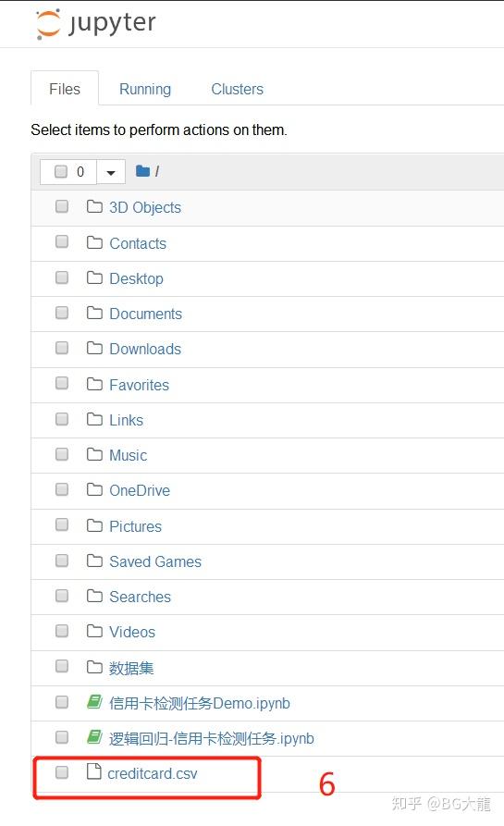The width and height of the screenshot is (504, 826).
Task: Click the file icon beside creditcard.csv
Action: click(x=93, y=771)
